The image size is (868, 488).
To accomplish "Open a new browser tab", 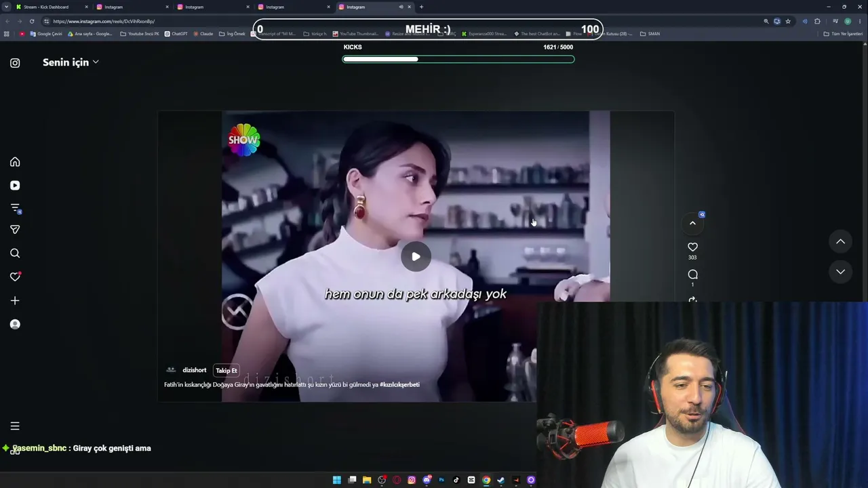I will click(x=421, y=7).
